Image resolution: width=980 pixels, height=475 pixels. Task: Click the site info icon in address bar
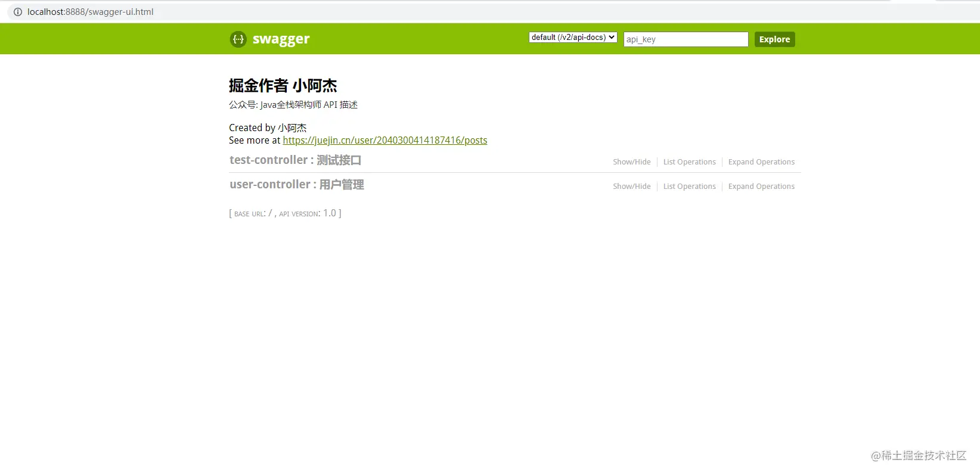(18, 12)
